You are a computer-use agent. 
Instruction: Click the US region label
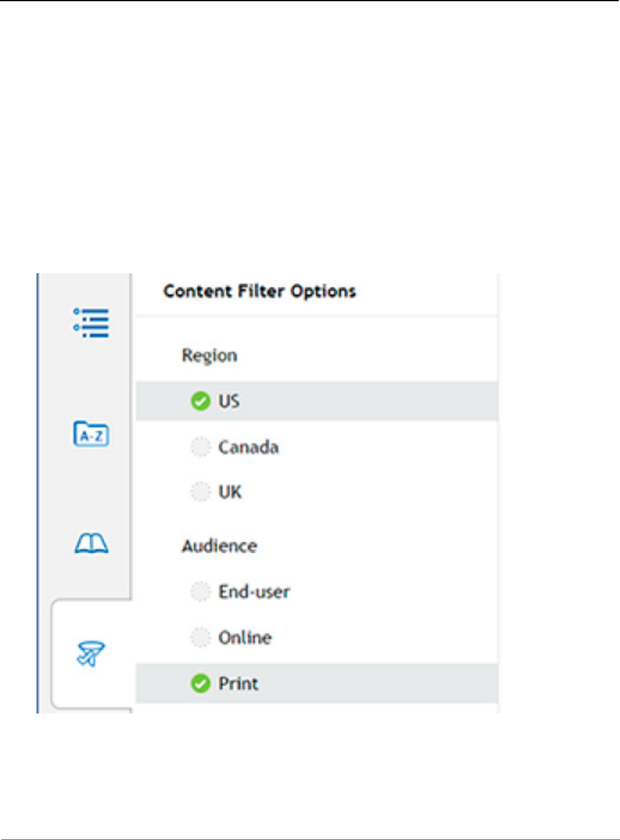[x=229, y=401]
